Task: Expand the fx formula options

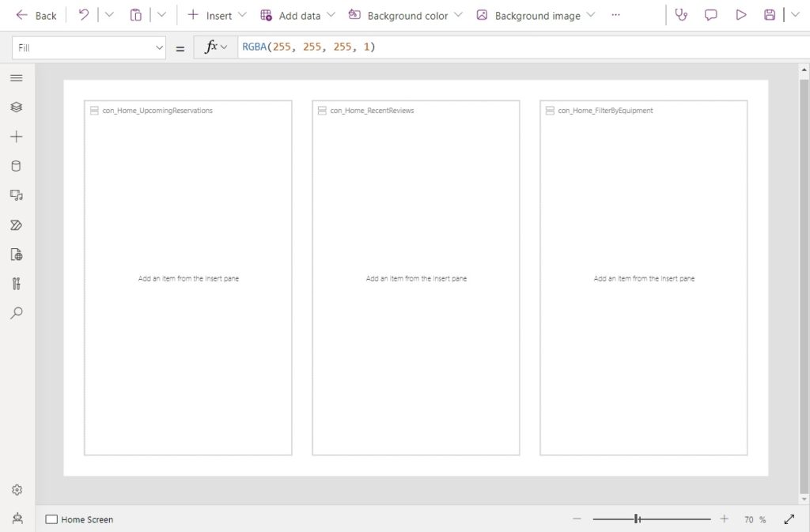Action: point(216,47)
